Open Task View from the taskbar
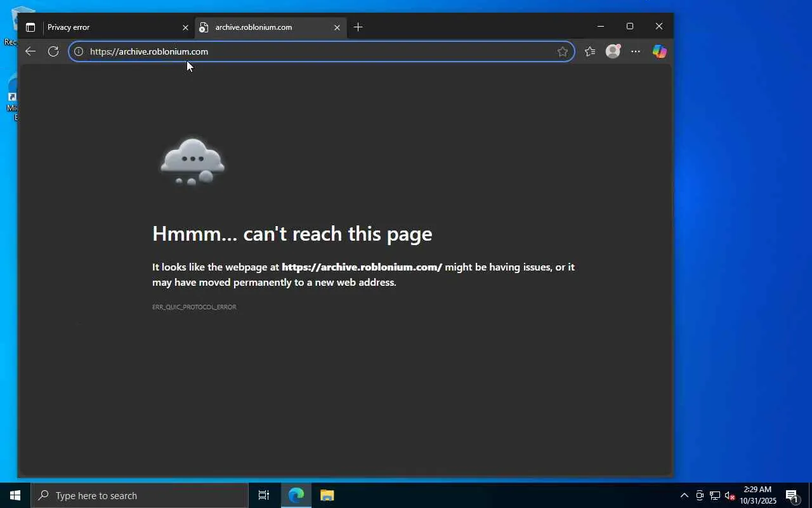The width and height of the screenshot is (812, 508). point(264,495)
